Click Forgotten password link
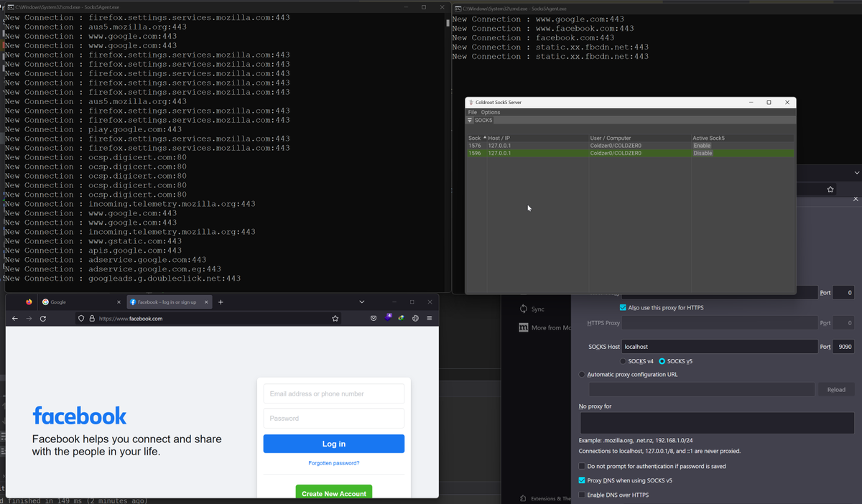 [x=334, y=463]
